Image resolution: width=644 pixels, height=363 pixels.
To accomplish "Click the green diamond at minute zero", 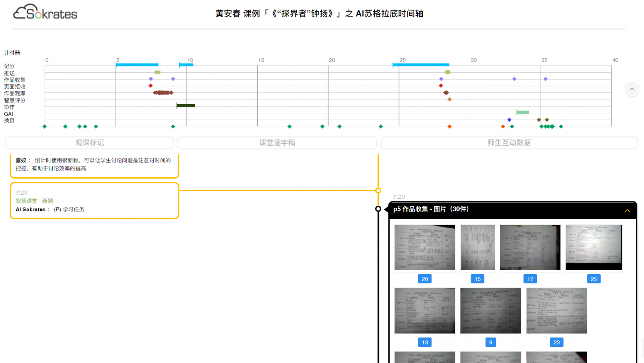I will pyautogui.click(x=45, y=127).
